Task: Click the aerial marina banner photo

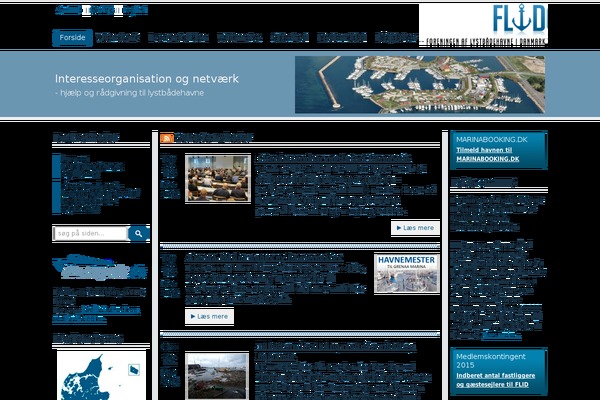Action: (x=420, y=85)
